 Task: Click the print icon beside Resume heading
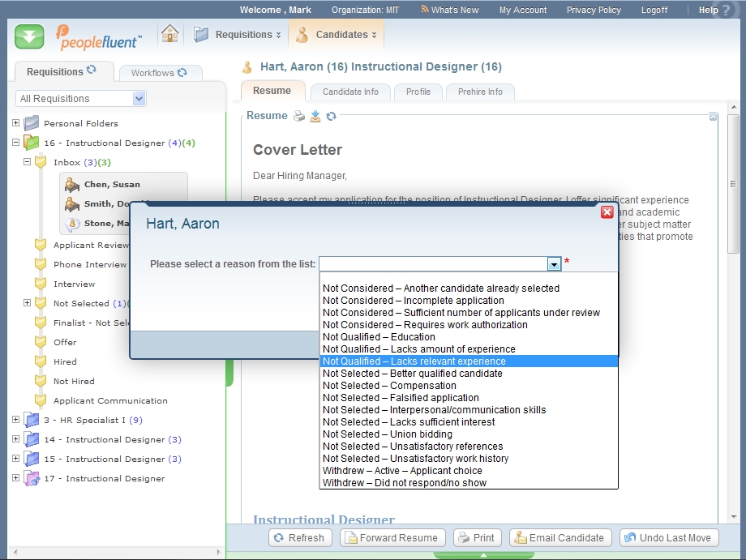click(299, 116)
